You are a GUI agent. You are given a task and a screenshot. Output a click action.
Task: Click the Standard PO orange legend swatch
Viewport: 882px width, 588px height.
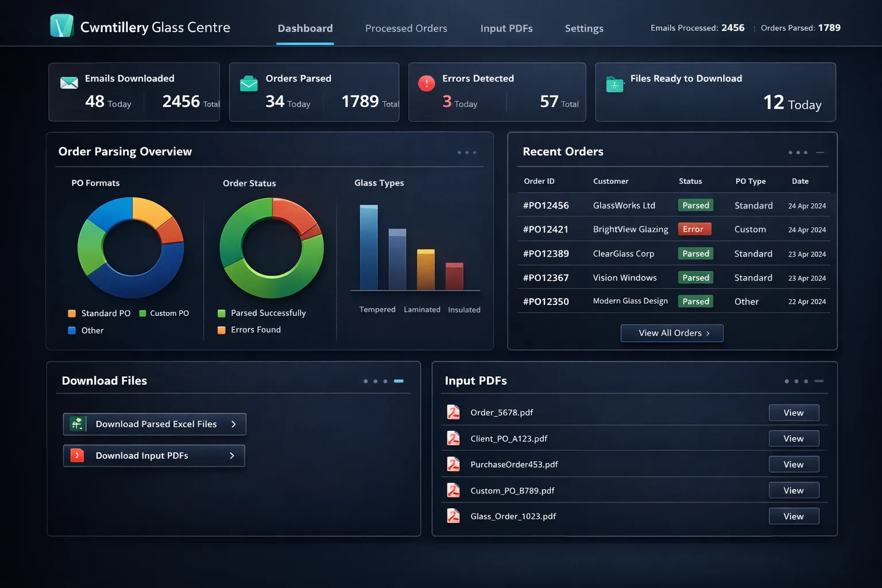[x=72, y=314]
